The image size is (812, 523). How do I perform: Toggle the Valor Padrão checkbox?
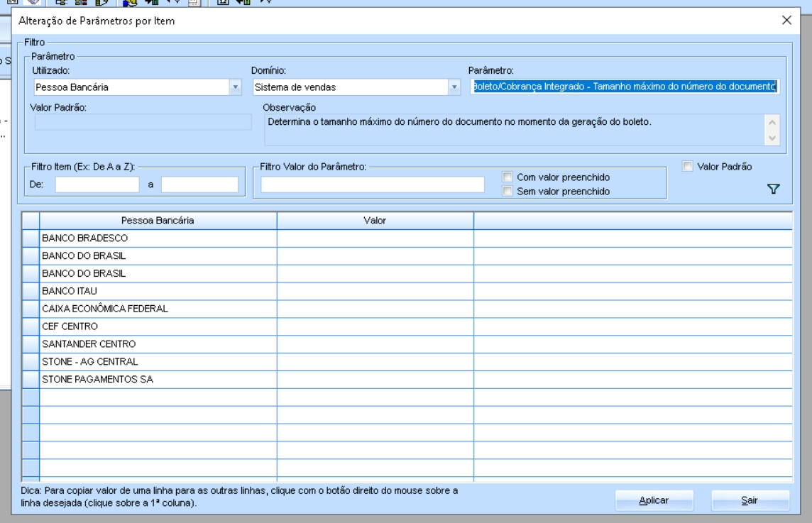pos(687,166)
